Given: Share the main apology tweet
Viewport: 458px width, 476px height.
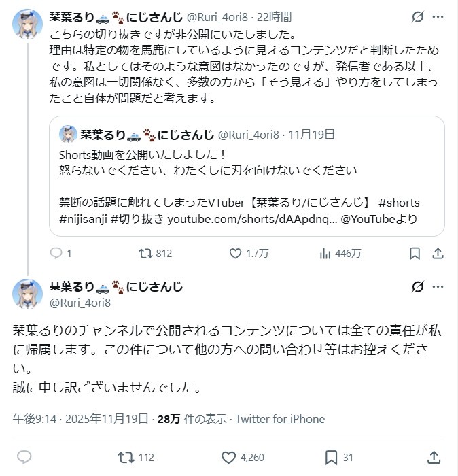Looking at the screenshot, I should coord(434,457).
